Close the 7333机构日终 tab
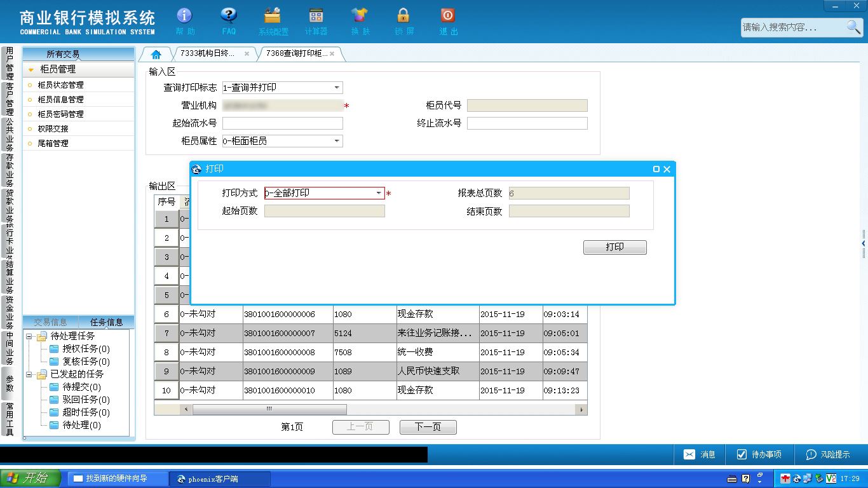The image size is (868, 488). (x=247, y=54)
